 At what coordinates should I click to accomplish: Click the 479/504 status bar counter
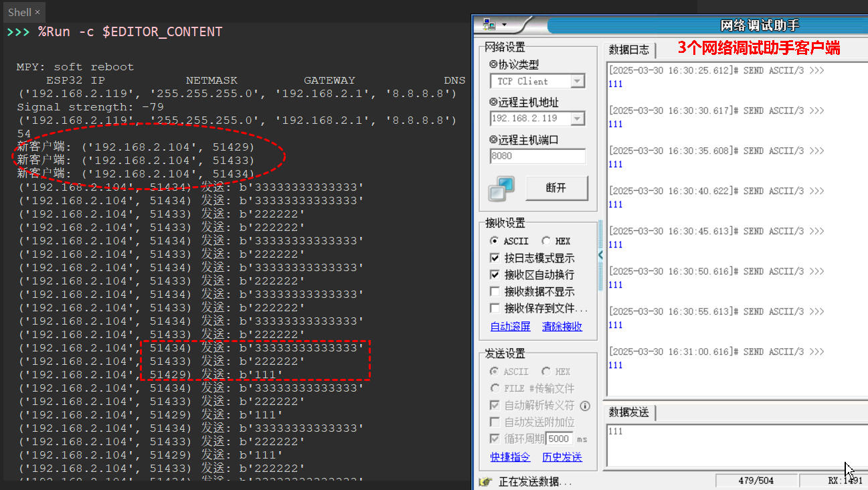756,481
